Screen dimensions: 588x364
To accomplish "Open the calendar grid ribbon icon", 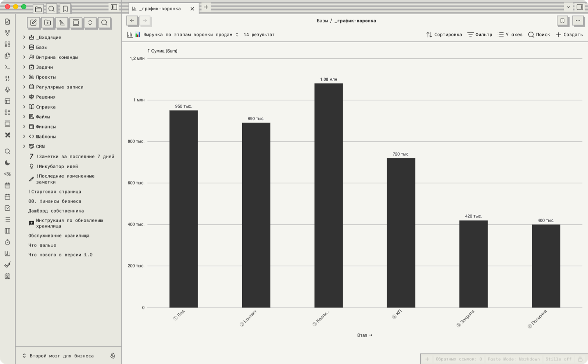I will pos(7,185).
